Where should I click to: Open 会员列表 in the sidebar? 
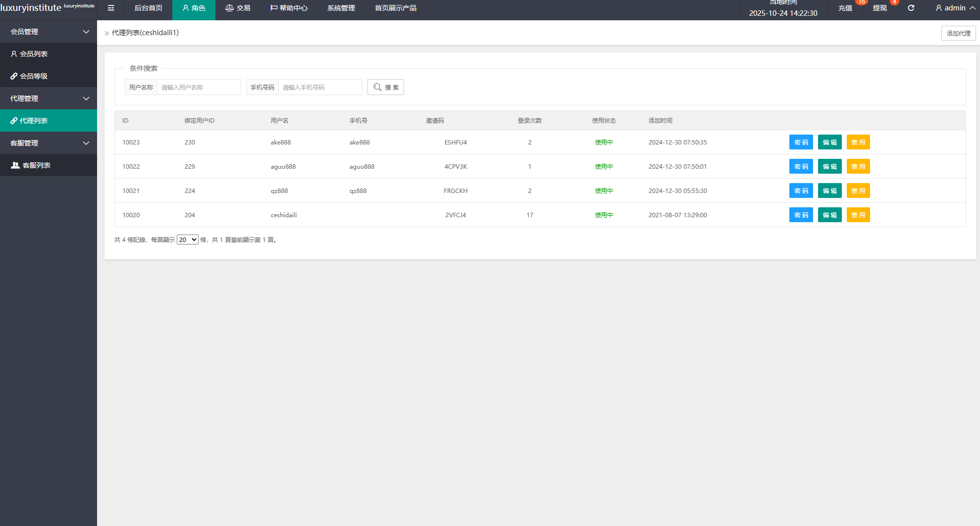point(34,54)
